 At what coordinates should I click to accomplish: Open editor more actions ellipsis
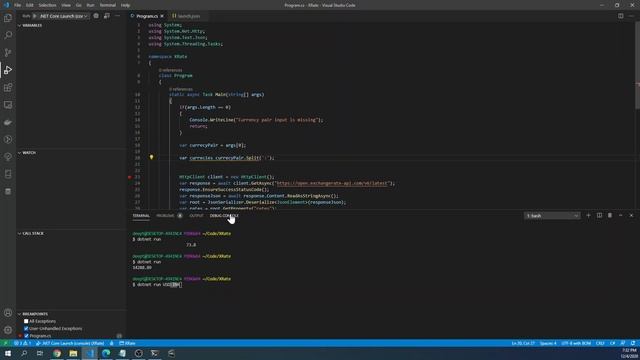click(631, 16)
